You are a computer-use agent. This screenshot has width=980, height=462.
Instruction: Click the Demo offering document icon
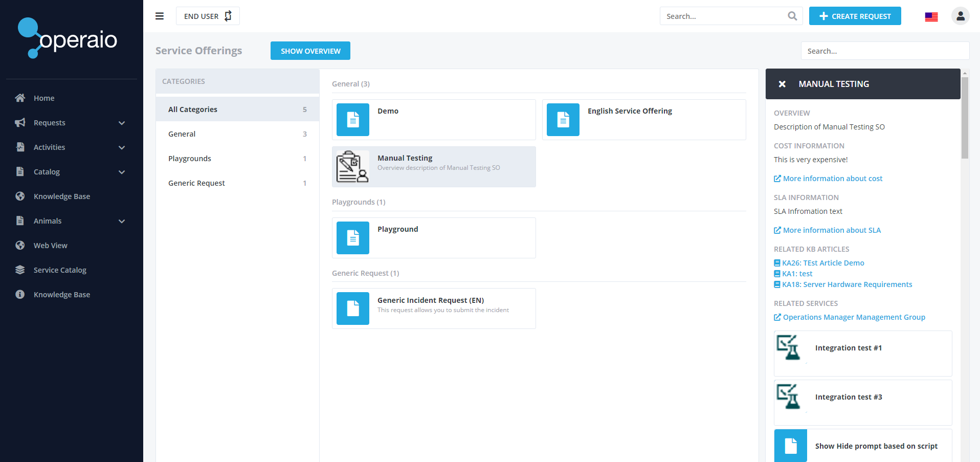click(353, 120)
